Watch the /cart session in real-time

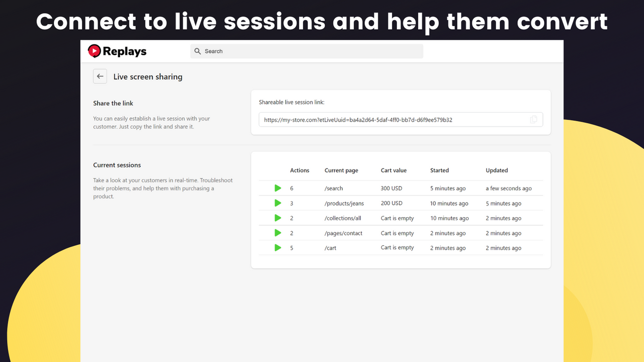coord(277,247)
